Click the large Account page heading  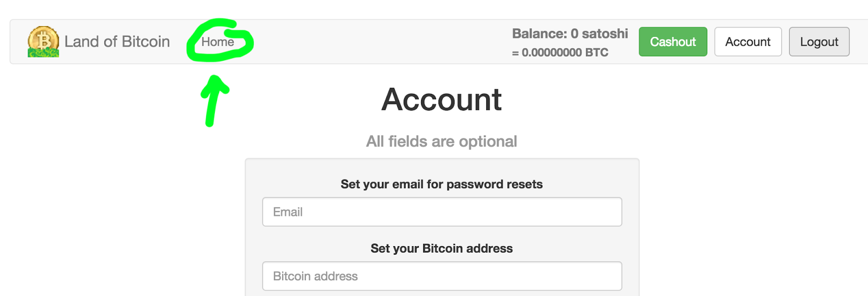coord(442,100)
